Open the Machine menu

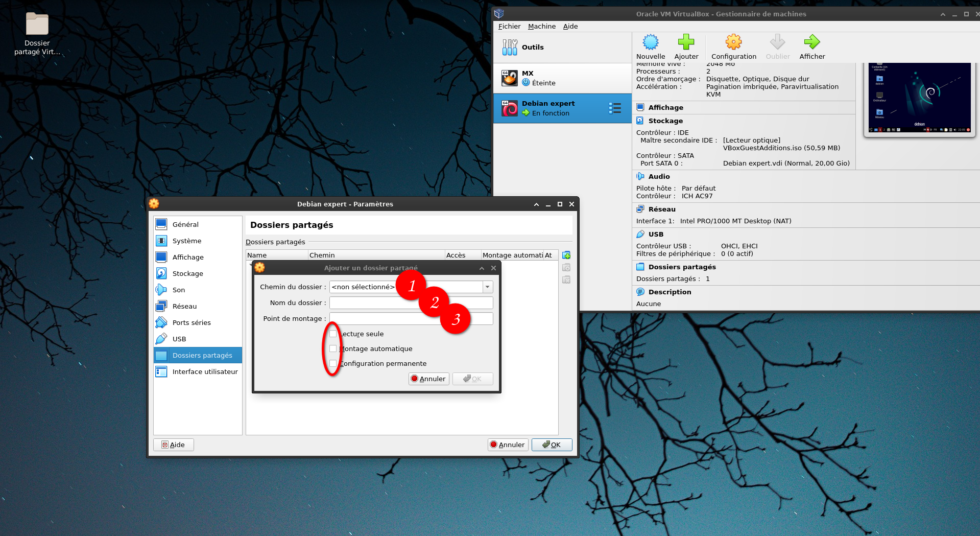(542, 26)
